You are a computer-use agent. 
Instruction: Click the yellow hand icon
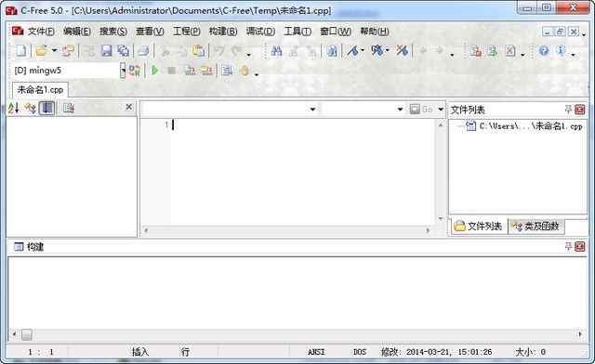coord(245,71)
